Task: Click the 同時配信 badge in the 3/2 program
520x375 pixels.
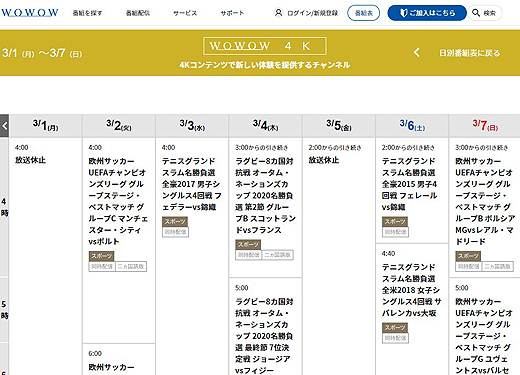Action: (102, 266)
